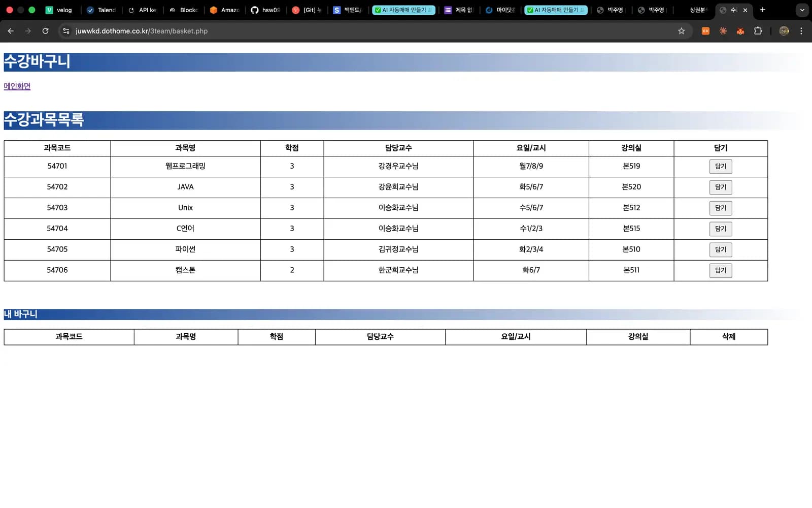Open the Chrome profile avatar
Viewport: 812px width, 508px height.
coord(784,31)
